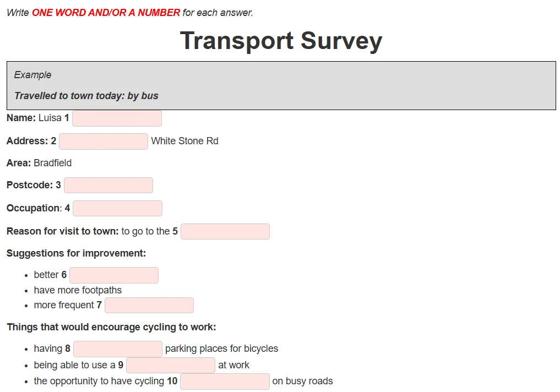Click the Address field for question 2
The image size is (560, 392).
103,141
